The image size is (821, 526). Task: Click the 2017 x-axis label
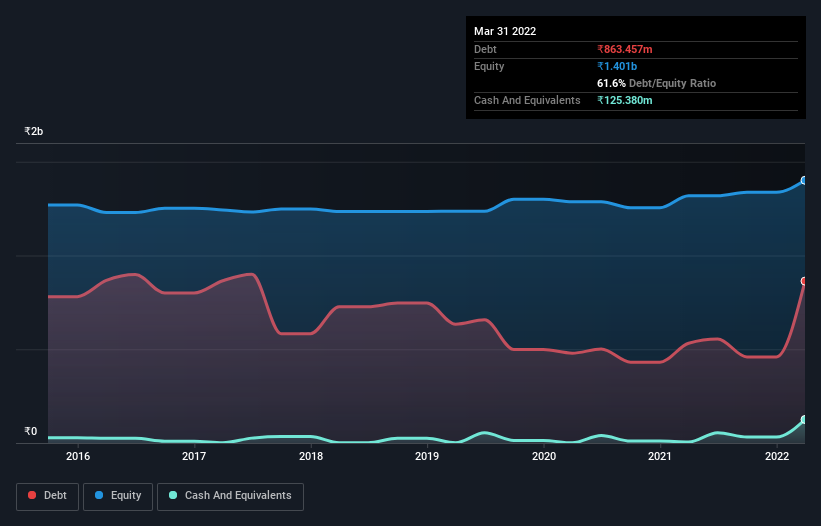[x=194, y=456]
